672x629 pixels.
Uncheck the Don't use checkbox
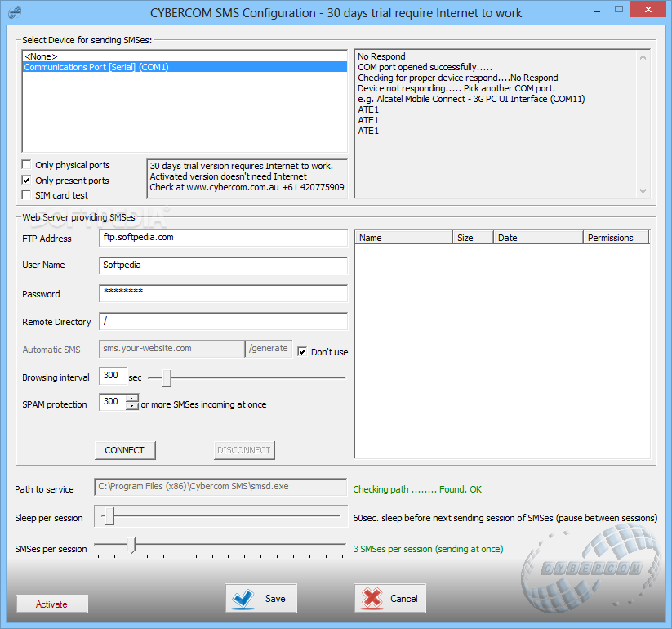(x=302, y=351)
